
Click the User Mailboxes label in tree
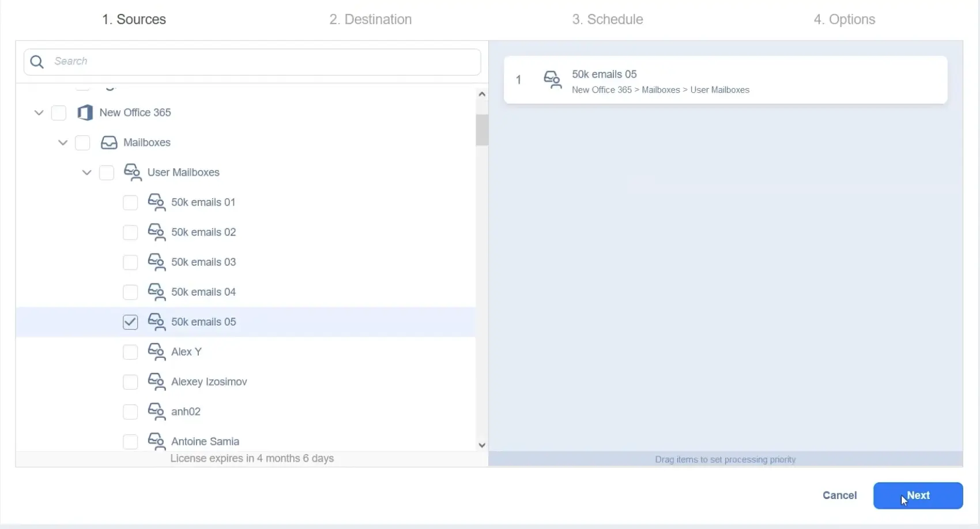[x=183, y=173]
